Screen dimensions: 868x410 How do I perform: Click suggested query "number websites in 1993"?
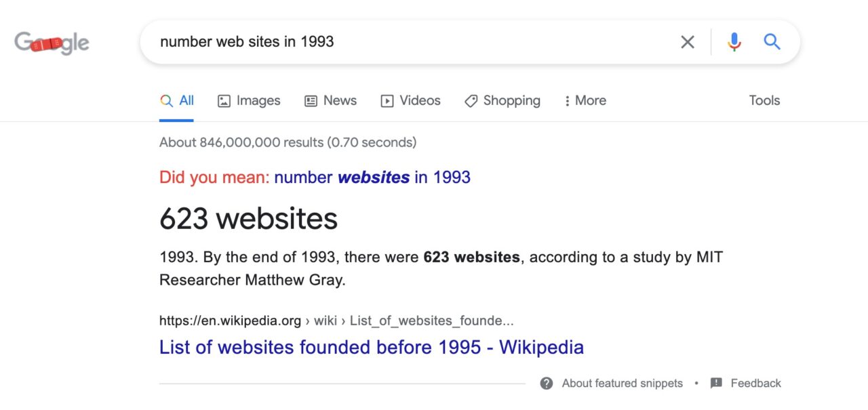tap(372, 178)
